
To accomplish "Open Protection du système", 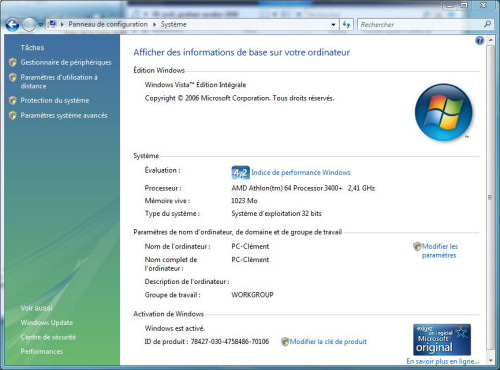I will [55, 101].
